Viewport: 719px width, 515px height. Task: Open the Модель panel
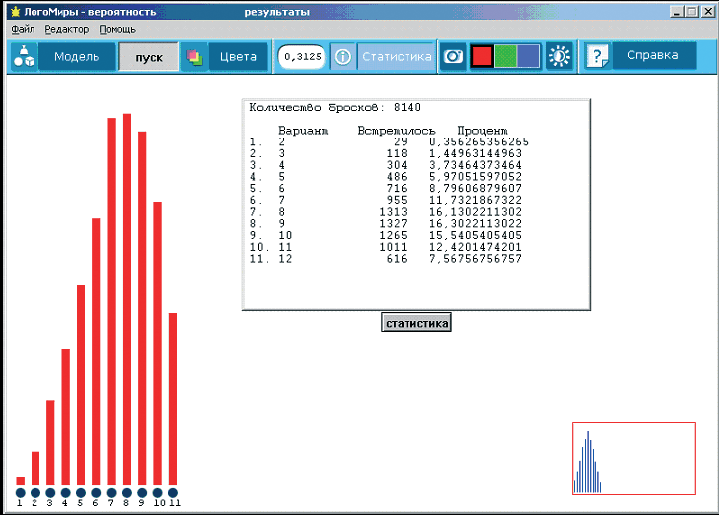(76, 57)
